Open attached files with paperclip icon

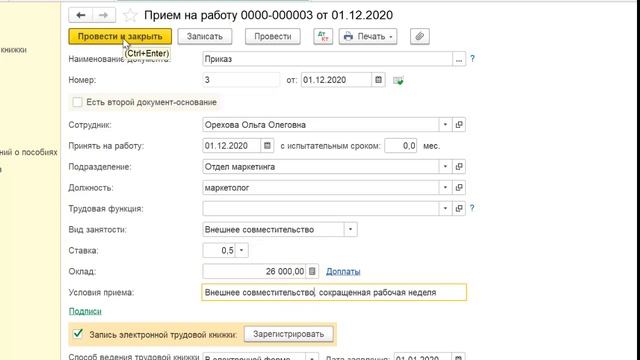[420, 36]
